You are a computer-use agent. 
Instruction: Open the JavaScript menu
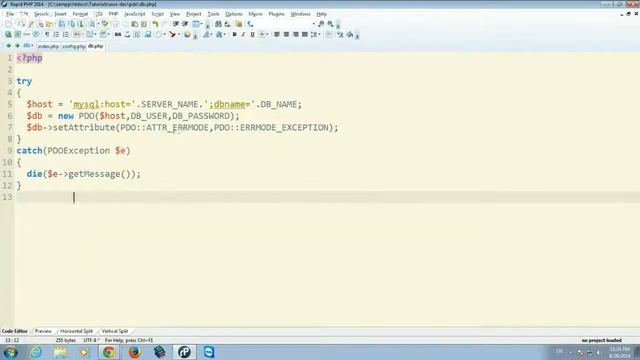tap(134, 14)
